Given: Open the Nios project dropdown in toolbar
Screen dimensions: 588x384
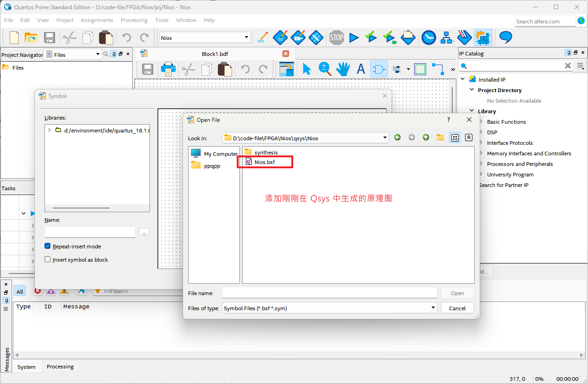Looking at the screenshot, I should [246, 38].
